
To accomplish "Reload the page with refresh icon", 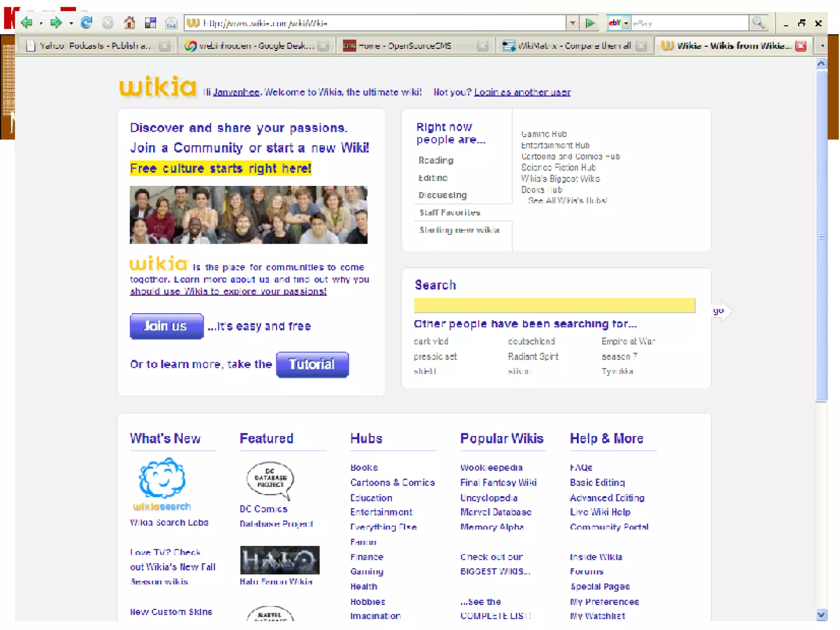I will 86,23.
